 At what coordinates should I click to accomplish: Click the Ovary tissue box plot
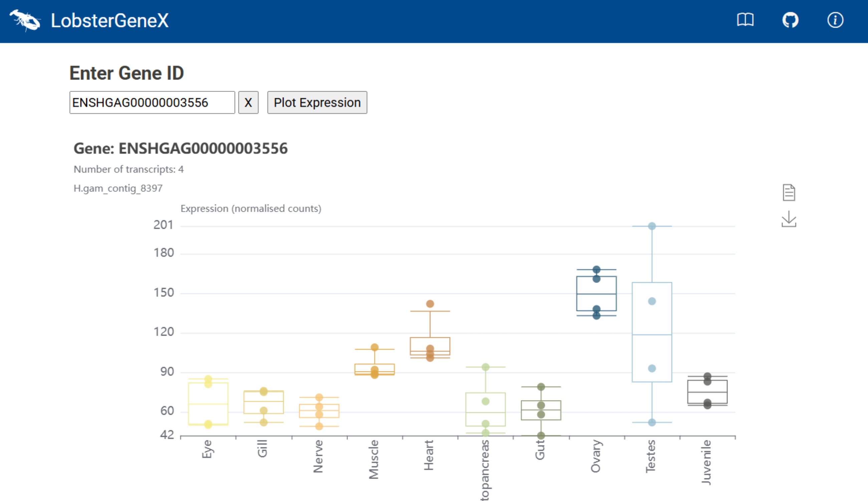coord(596,294)
